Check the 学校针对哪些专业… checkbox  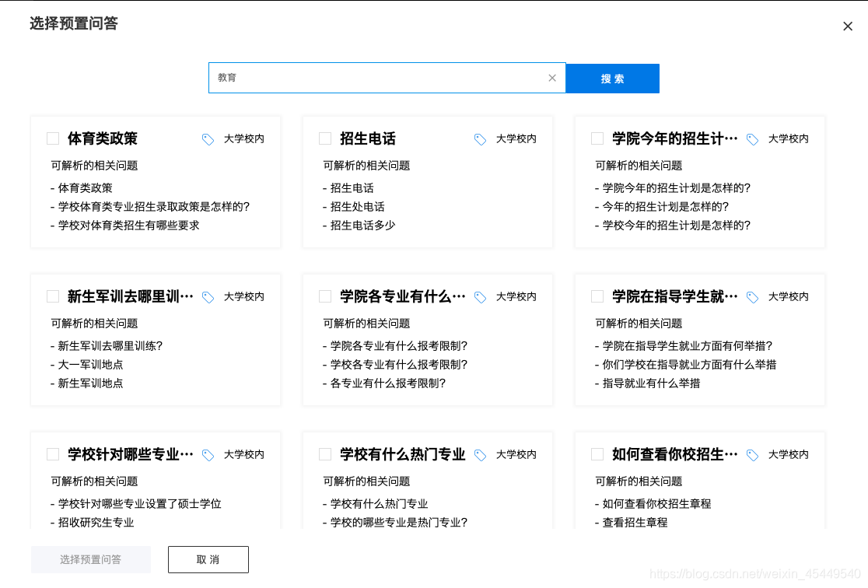[x=53, y=454]
